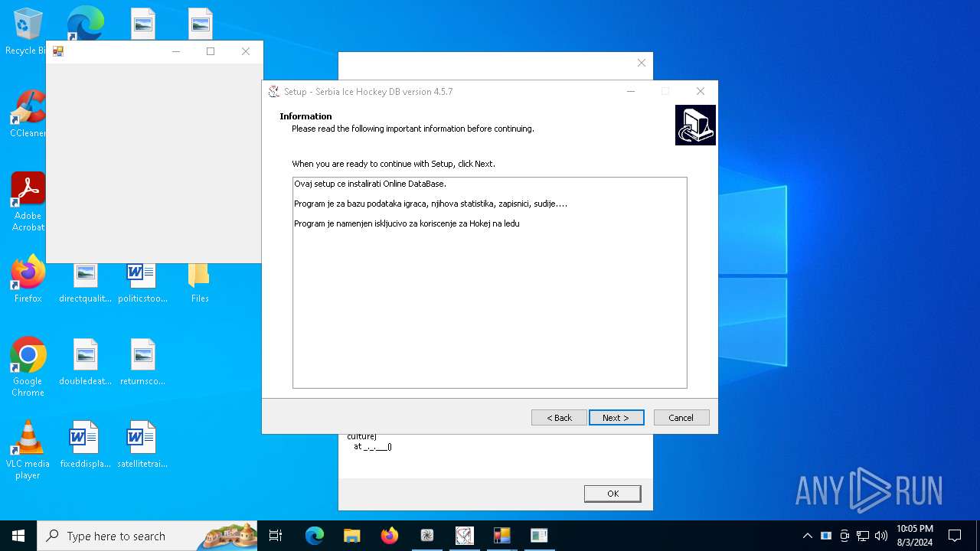Image resolution: width=980 pixels, height=551 pixels.
Task: Open the volume control in the system tray
Action: [x=881, y=536]
